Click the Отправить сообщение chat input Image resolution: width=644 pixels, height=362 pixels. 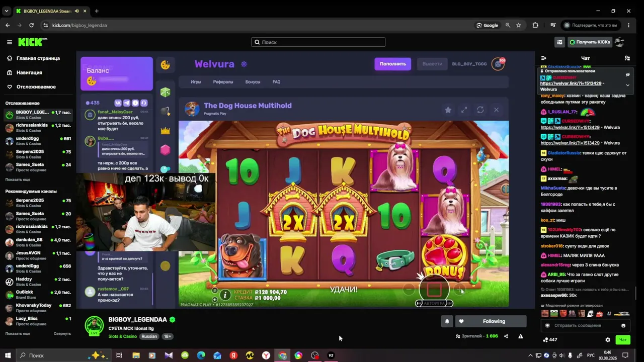[x=586, y=325]
